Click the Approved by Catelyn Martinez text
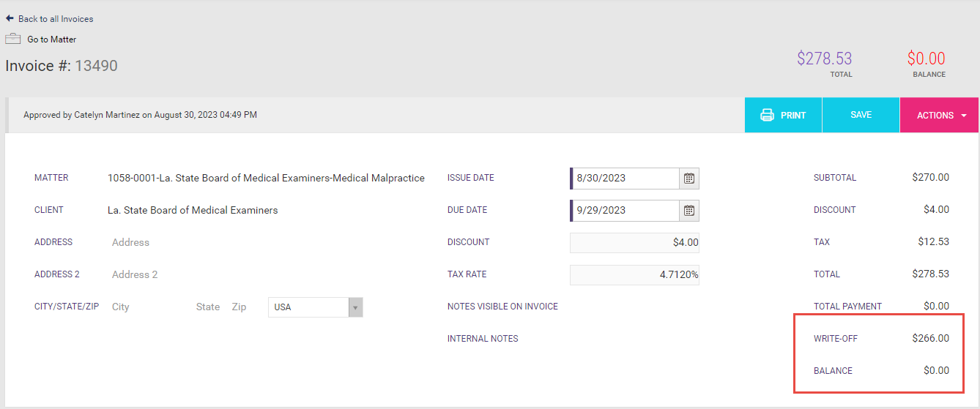This screenshot has height=409, width=980. coord(140,115)
